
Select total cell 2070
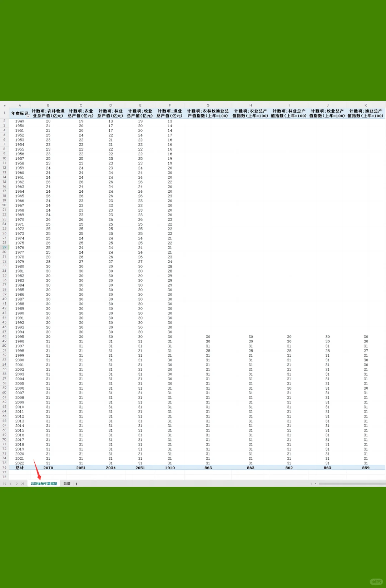tap(48, 468)
